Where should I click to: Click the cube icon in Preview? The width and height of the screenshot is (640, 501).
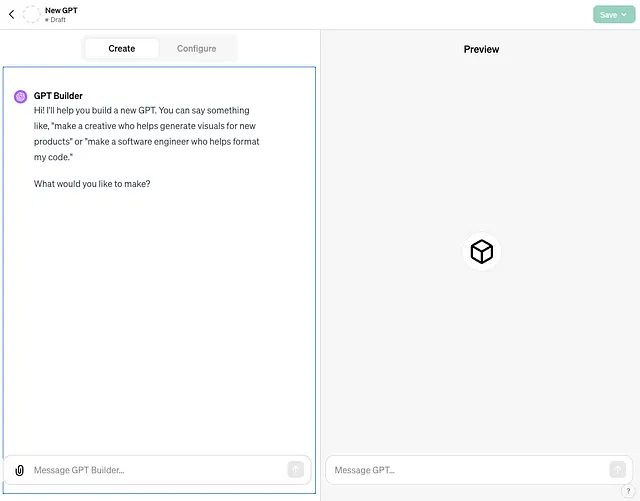(x=482, y=252)
